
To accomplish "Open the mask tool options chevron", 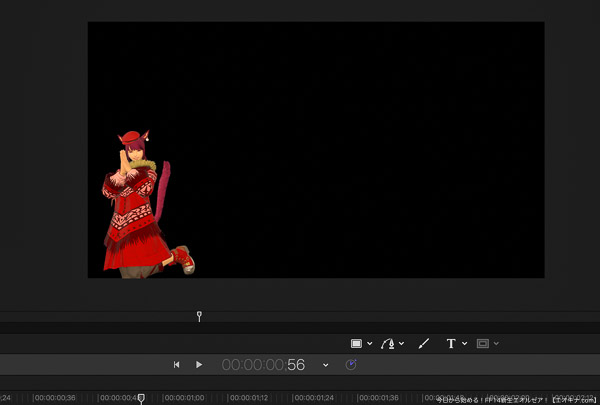I will [x=496, y=343].
